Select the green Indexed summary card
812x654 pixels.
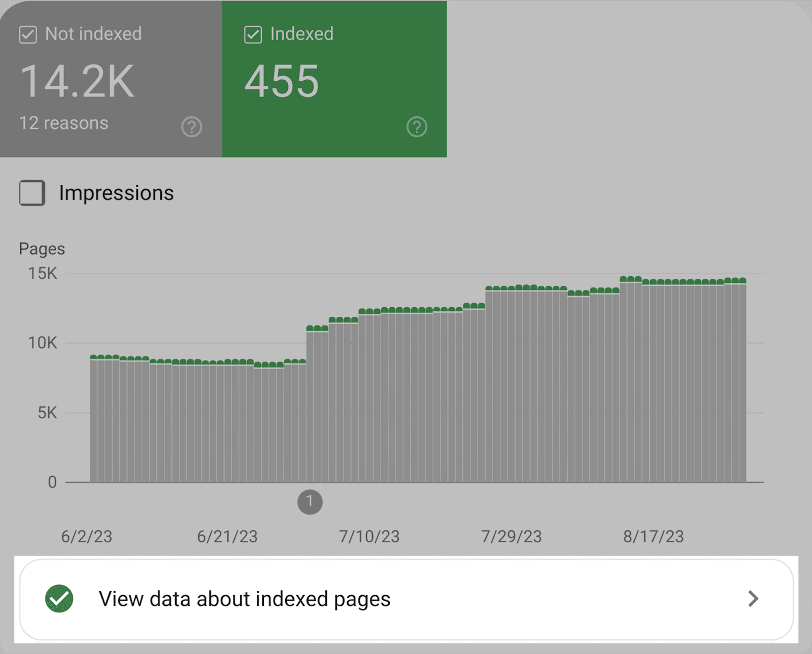click(334, 79)
